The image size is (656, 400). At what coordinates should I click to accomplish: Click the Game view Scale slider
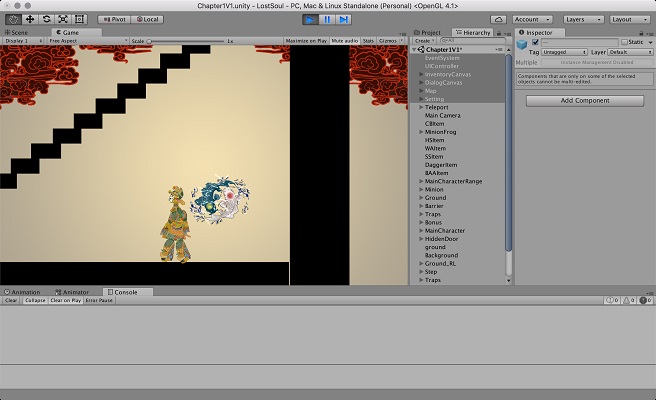(185, 41)
